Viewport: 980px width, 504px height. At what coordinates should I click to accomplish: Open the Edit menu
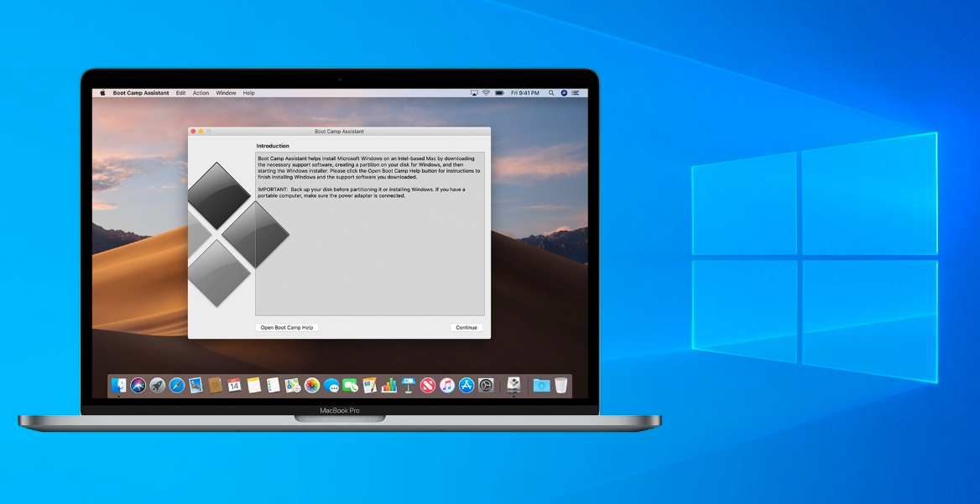tap(180, 93)
